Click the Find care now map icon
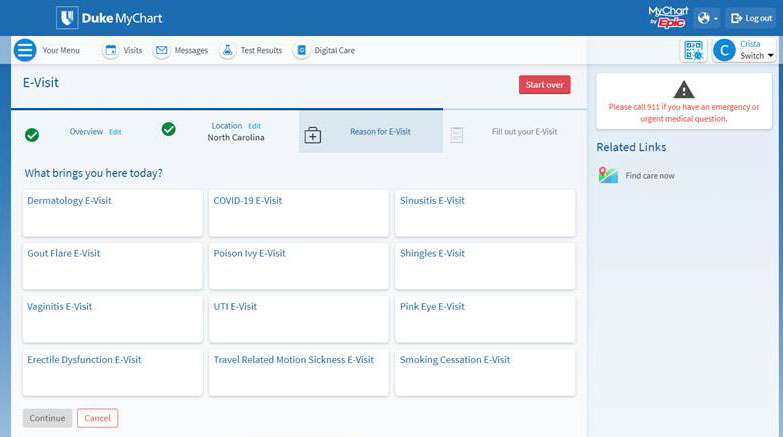 click(x=608, y=176)
